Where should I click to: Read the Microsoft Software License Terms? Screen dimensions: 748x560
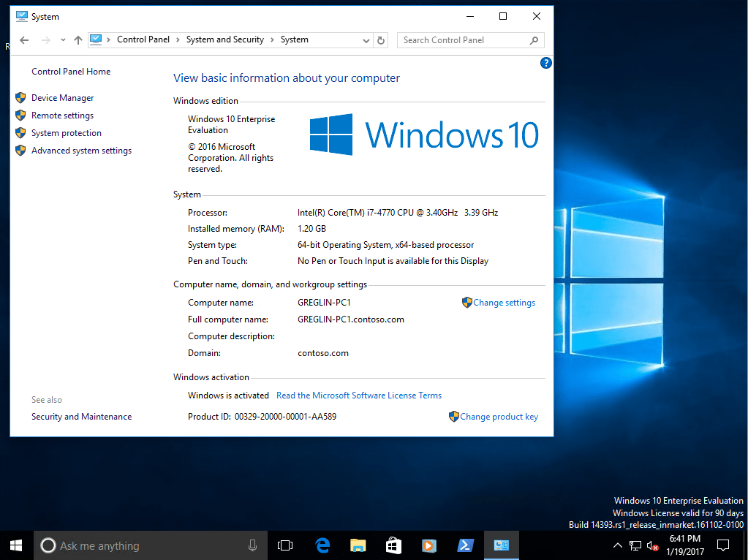click(x=359, y=395)
